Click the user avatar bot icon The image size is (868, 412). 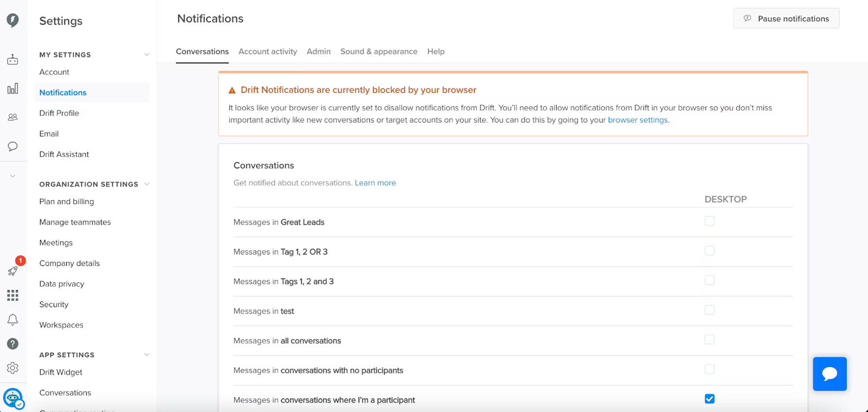tap(13, 398)
